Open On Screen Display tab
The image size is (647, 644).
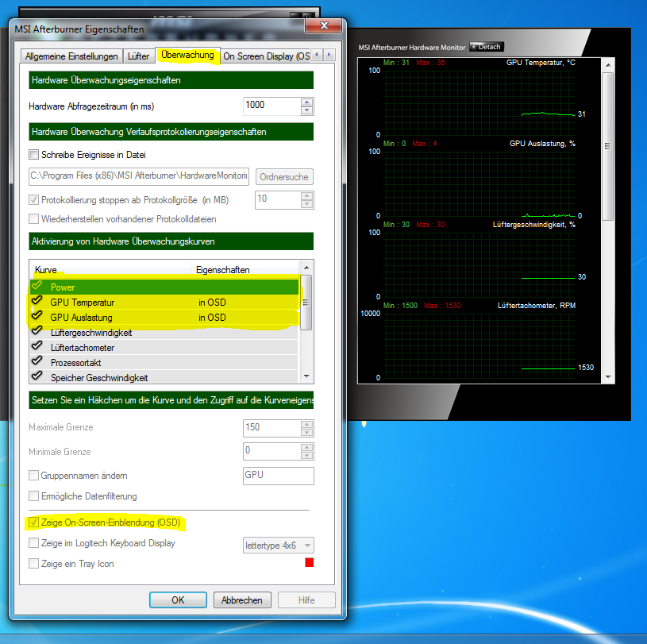[266, 56]
